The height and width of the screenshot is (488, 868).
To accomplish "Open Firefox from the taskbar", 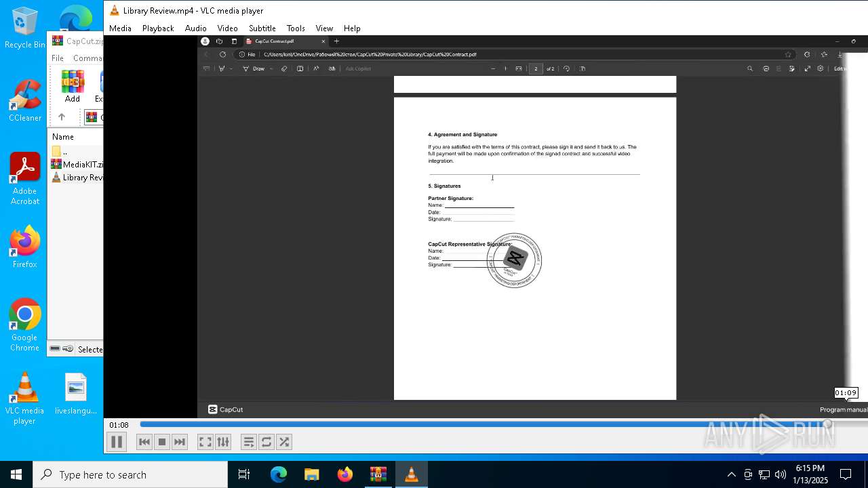I will [x=345, y=474].
